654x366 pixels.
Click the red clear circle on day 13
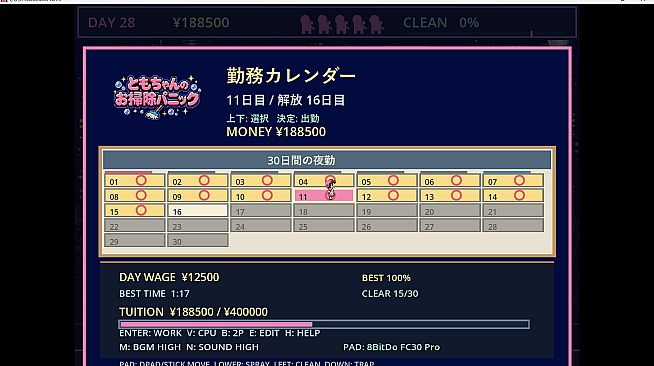click(x=456, y=195)
